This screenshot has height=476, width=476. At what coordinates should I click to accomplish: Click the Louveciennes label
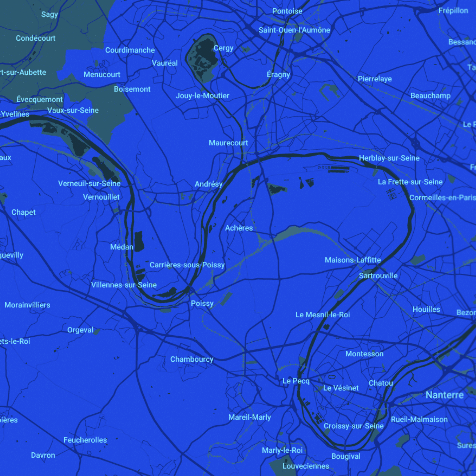pyautogui.click(x=306, y=466)
